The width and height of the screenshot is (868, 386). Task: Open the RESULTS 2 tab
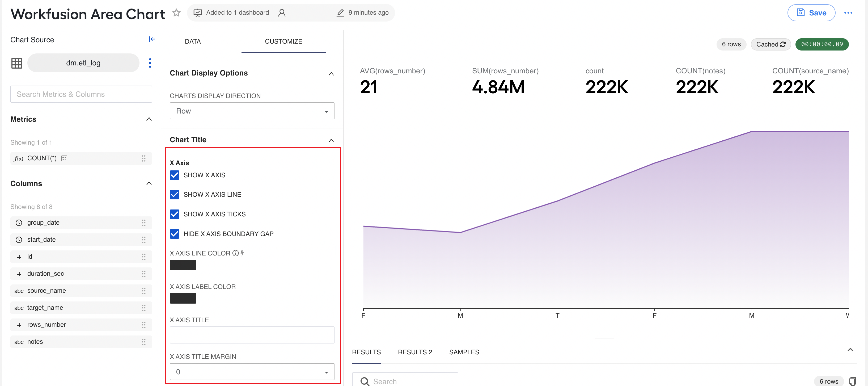414,352
